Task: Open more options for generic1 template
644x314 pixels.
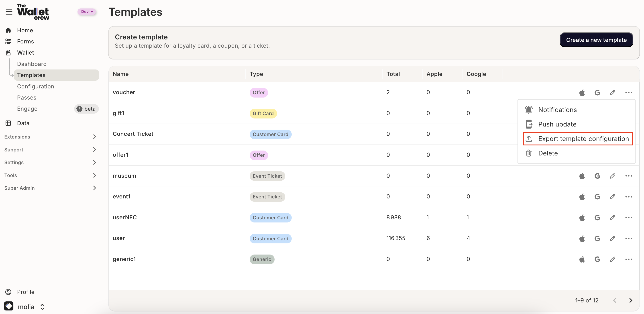Action: point(628,259)
